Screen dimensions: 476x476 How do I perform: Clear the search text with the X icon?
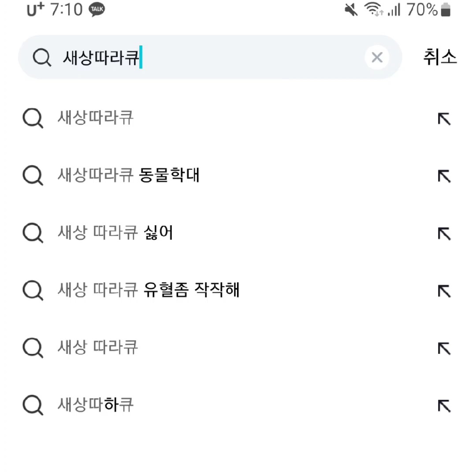coord(377,57)
